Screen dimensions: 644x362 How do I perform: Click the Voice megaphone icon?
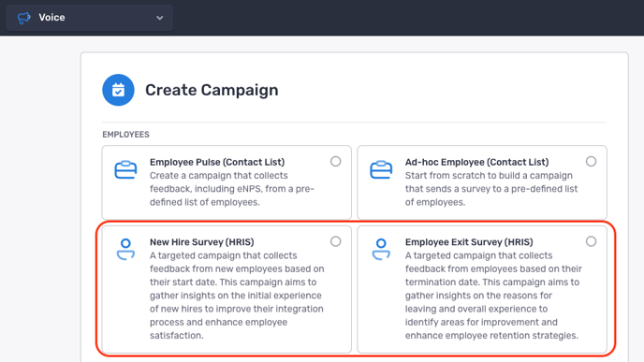23,18
